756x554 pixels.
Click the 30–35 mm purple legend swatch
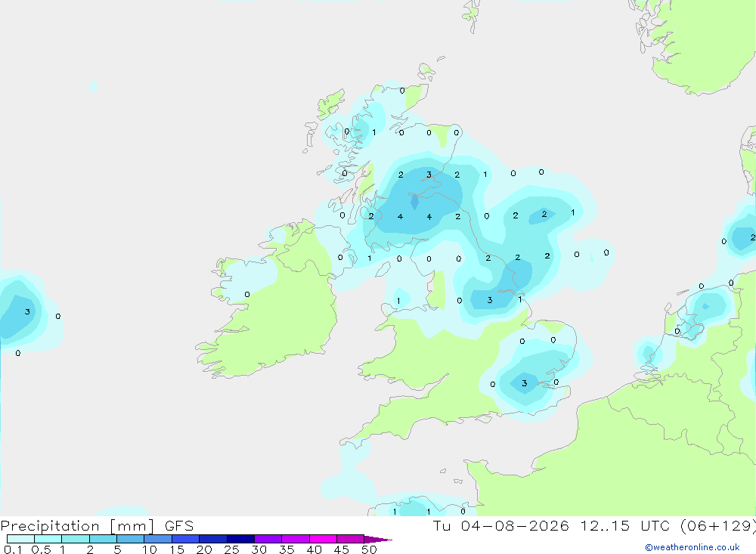click(x=268, y=539)
